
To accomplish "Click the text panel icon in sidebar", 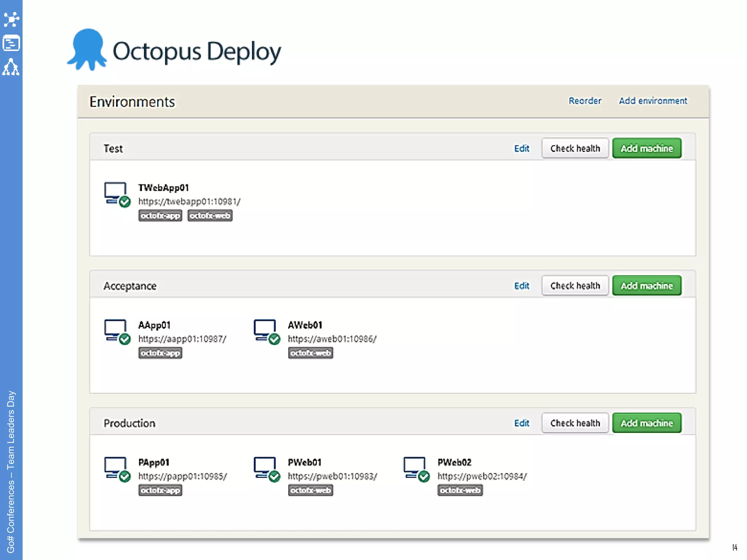I will 11,43.
